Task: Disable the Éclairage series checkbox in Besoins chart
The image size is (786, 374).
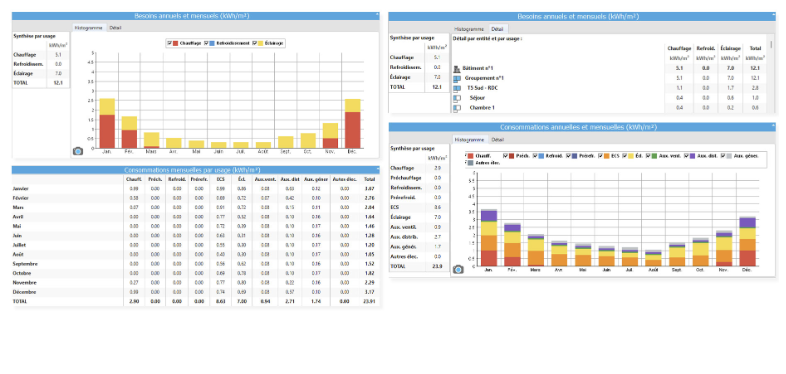Action: [x=255, y=44]
